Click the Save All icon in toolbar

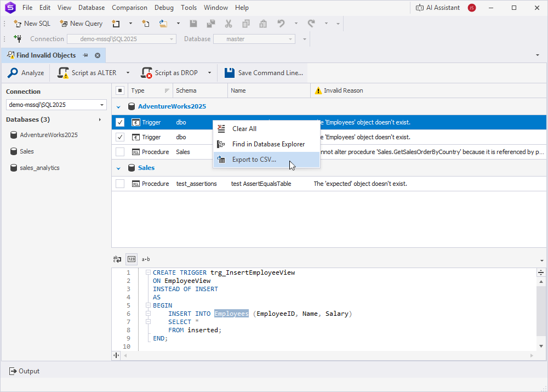tap(211, 24)
